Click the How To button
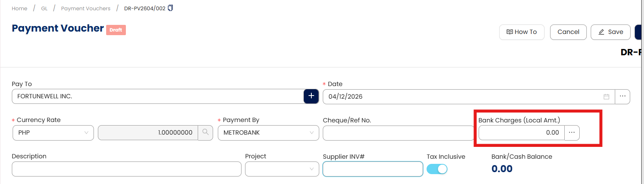Screen dimensions: 644x184 522,32
